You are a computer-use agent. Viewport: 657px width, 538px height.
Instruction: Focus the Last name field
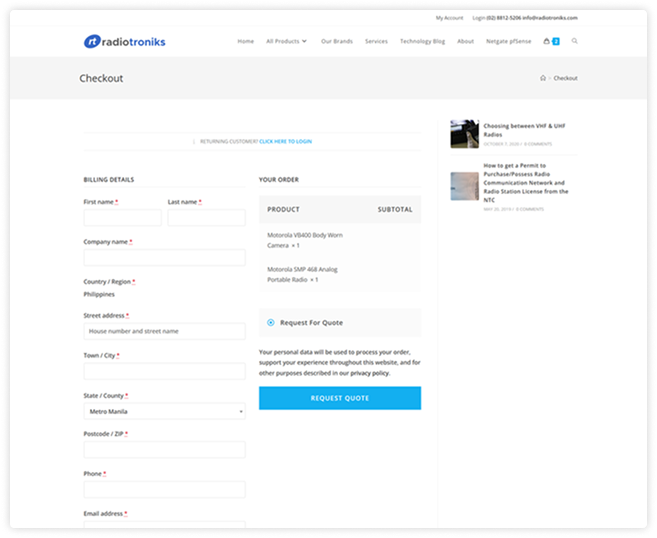click(x=207, y=218)
